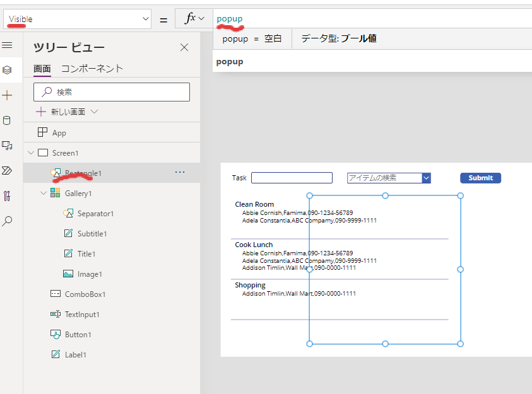
Task: Collapse the Gallery1 tree node
Action: [43, 194]
